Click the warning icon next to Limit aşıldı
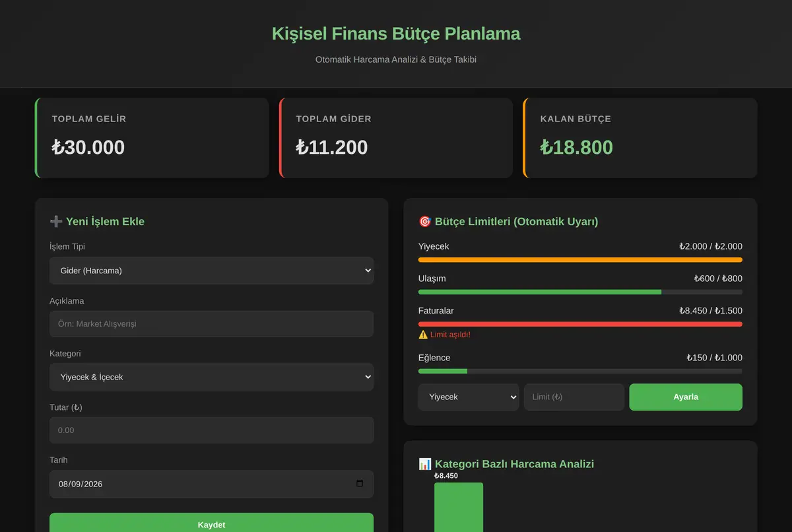Image resolution: width=792 pixels, height=532 pixels. tap(423, 335)
